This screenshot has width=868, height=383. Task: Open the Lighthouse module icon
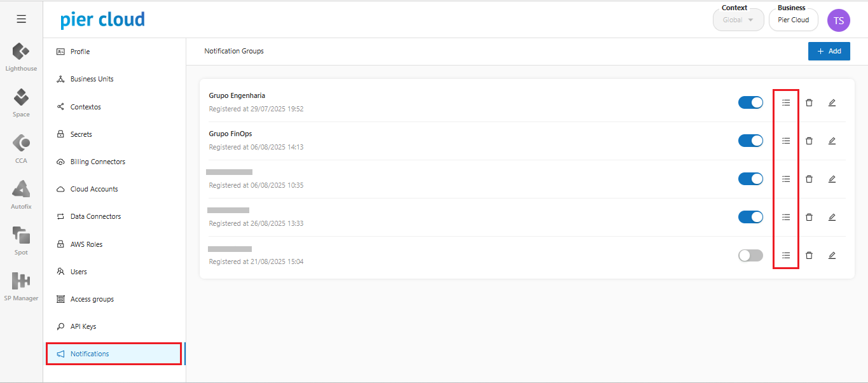21,52
